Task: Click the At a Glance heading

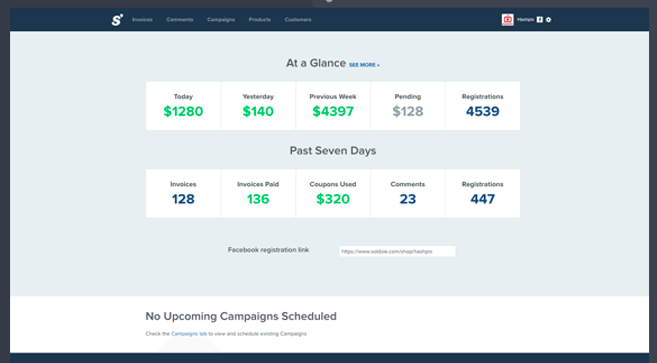Action: click(316, 63)
